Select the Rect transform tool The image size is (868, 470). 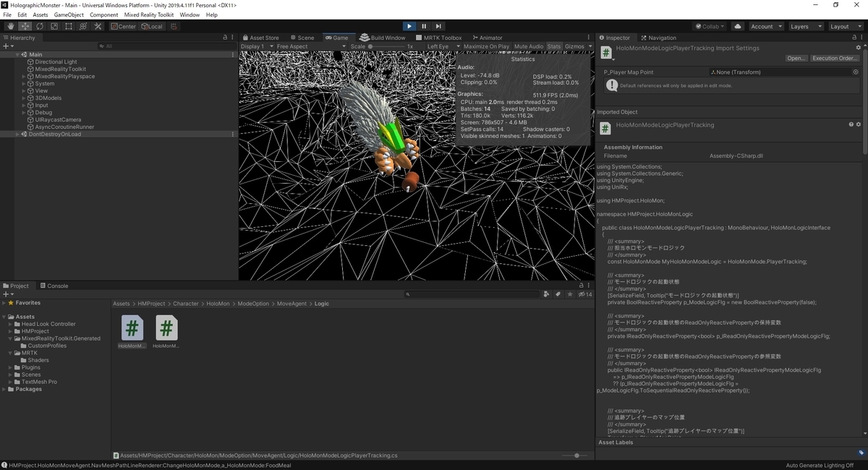[68, 26]
